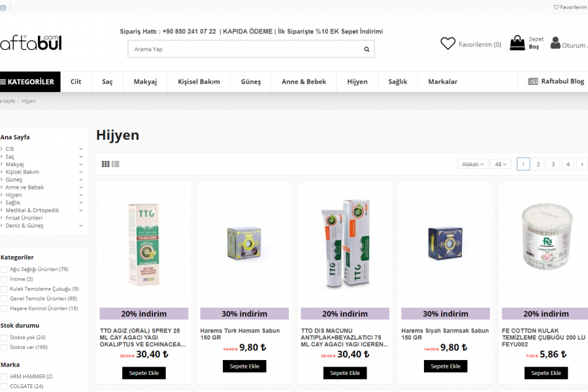Image resolution: width=588 pixels, height=392 pixels.
Task: Enable the COLGATE brand filter
Action: pyautogui.click(x=4, y=386)
